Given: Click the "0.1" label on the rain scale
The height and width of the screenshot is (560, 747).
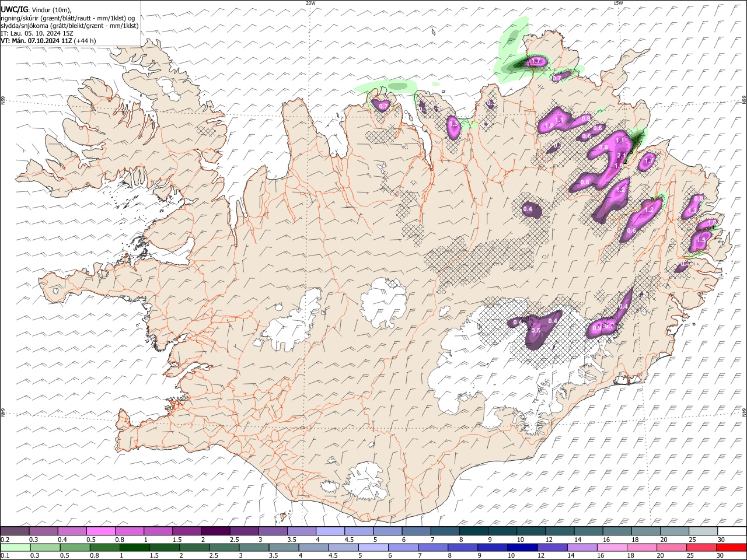Looking at the screenshot, I should click(5, 556).
